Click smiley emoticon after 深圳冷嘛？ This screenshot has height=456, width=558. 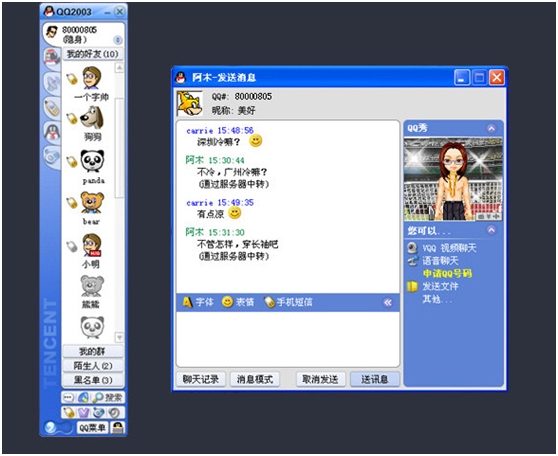tap(256, 141)
